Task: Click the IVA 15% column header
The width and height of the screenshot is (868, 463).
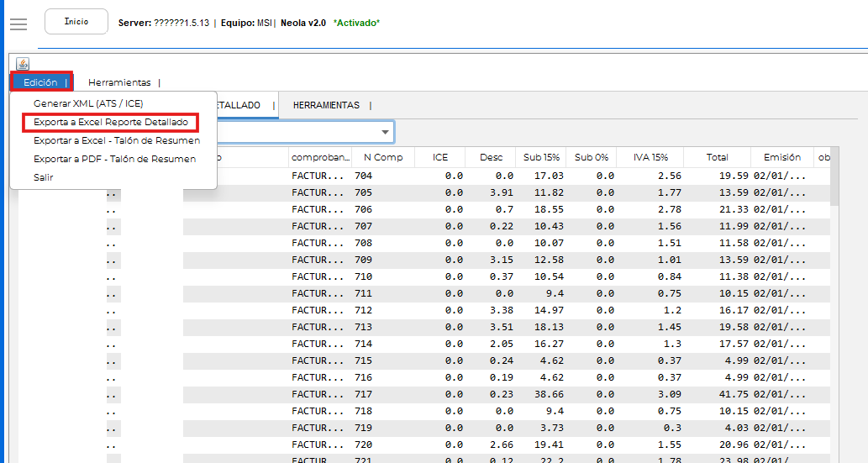Action: point(649,157)
